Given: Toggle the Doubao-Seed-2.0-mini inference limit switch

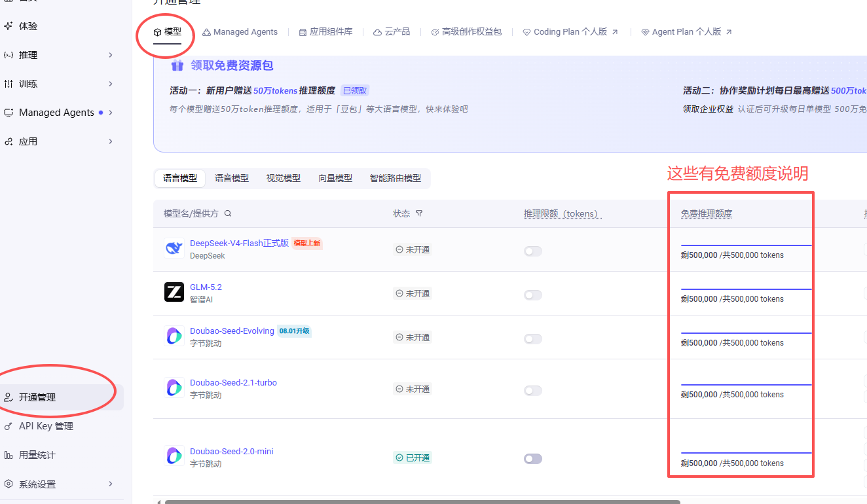Looking at the screenshot, I should pyautogui.click(x=533, y=459).
